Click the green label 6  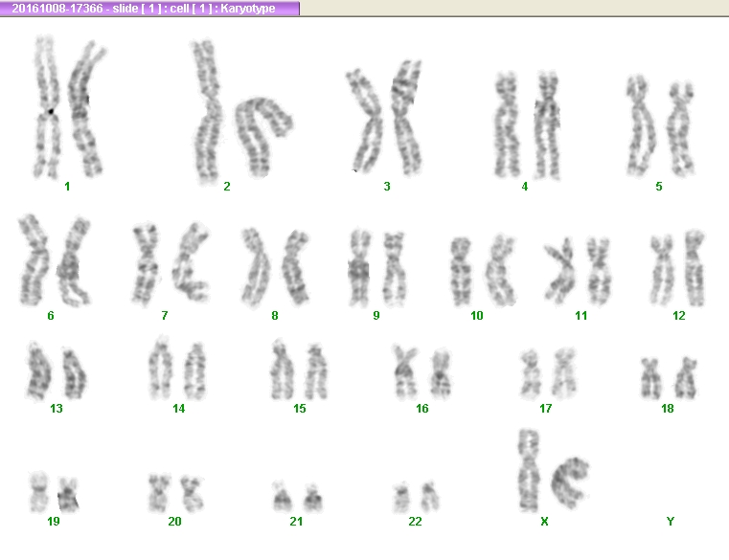coord(51,316)
